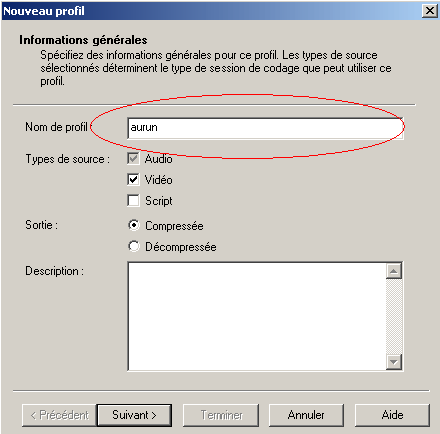
Task: Uncheck the Vidéo source checkbox
Action: pyautogui.click(x=133, y=180)
